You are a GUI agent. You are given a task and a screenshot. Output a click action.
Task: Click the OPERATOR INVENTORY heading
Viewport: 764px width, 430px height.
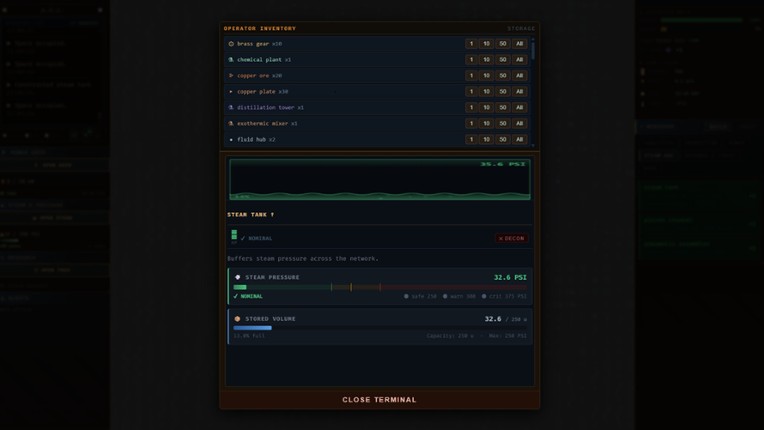coord(260,28)
